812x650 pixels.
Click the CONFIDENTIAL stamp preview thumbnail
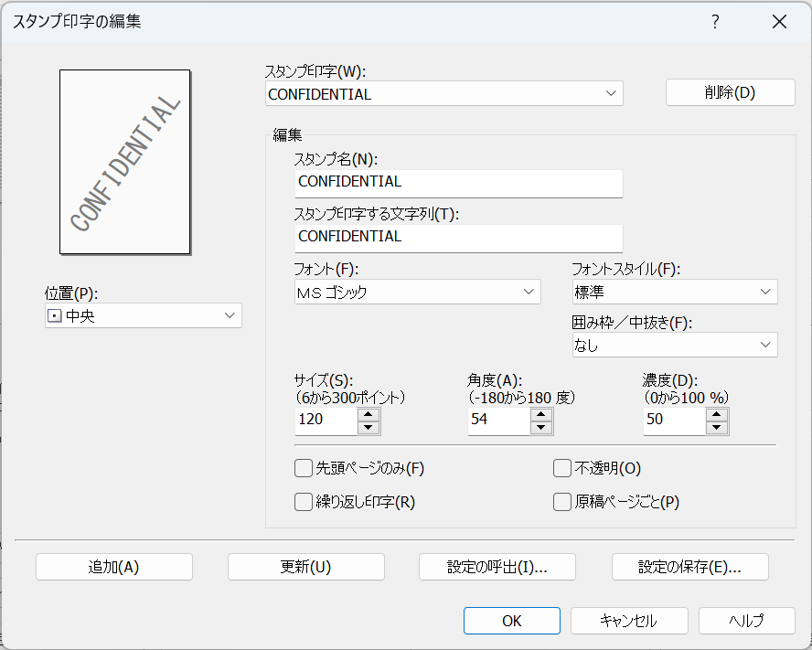[125, 162]
